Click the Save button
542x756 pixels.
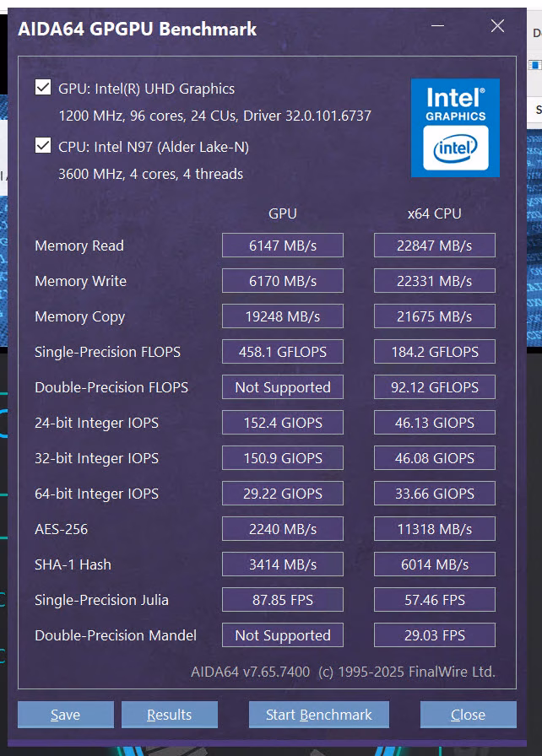pyautogui.click(x=66, y=714)
